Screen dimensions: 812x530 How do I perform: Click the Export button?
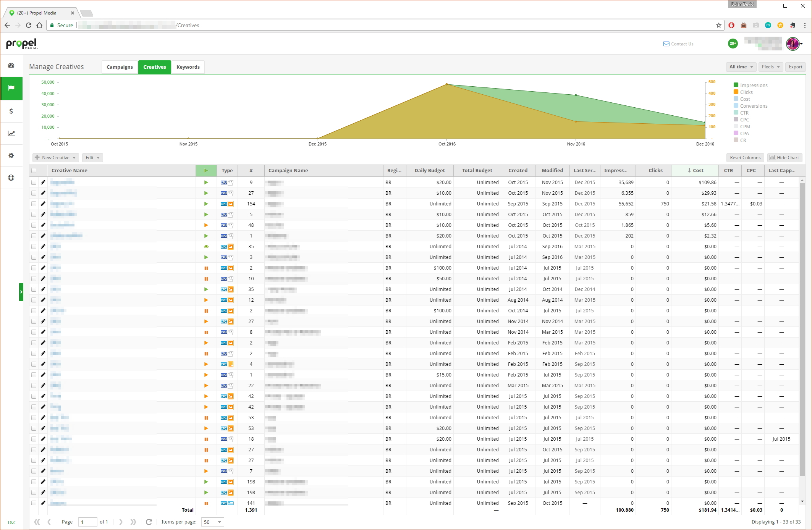pos(795,67)
